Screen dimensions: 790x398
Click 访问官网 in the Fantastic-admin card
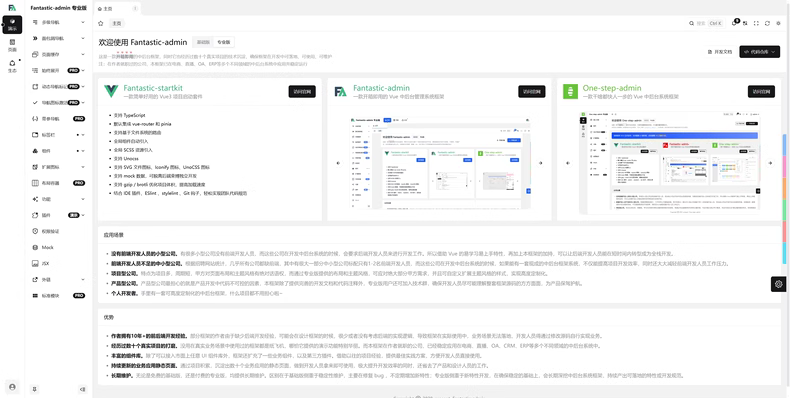point(532,91)
